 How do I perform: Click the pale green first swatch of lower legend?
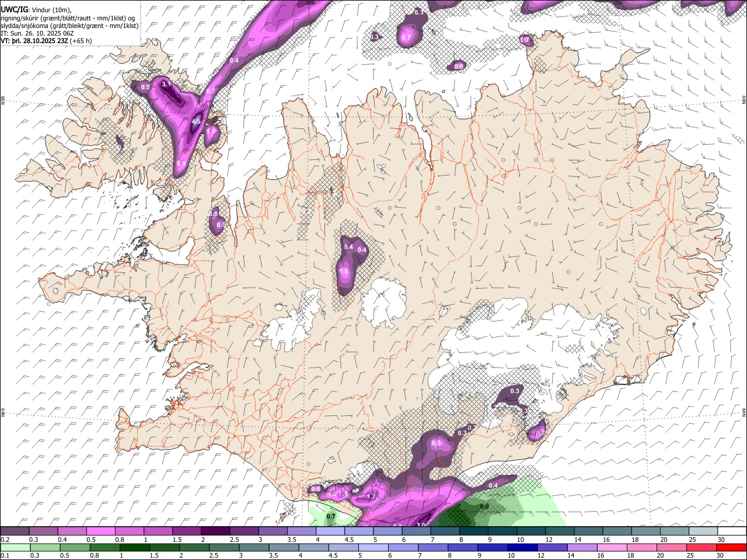pyautogui.click(x=15, y=548)
